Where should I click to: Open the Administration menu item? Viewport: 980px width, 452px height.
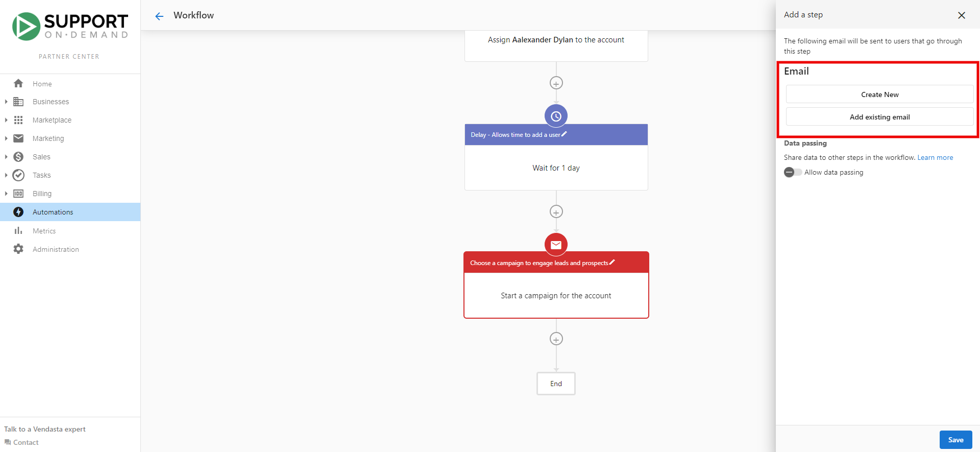pyautogui.click(x=70, y=249)
